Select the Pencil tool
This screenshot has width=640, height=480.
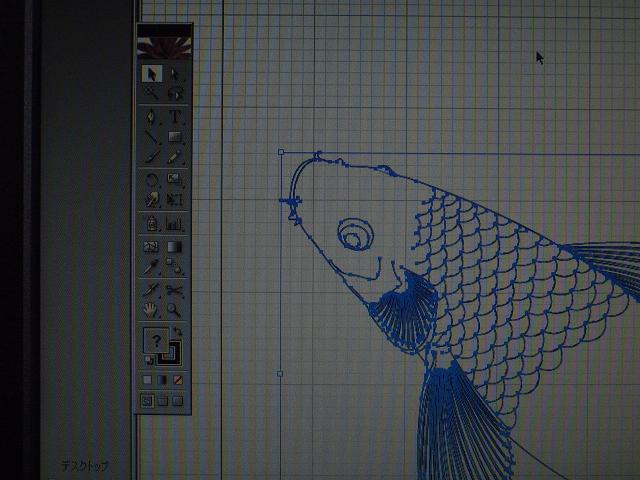175,156
